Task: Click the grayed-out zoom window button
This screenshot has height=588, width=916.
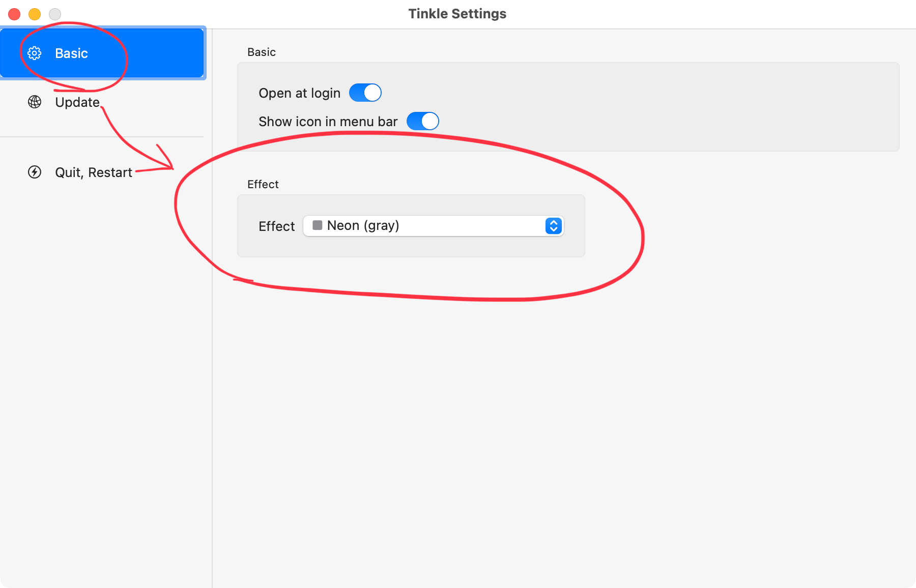Action: pyautogui.click(x=55, y=14)
